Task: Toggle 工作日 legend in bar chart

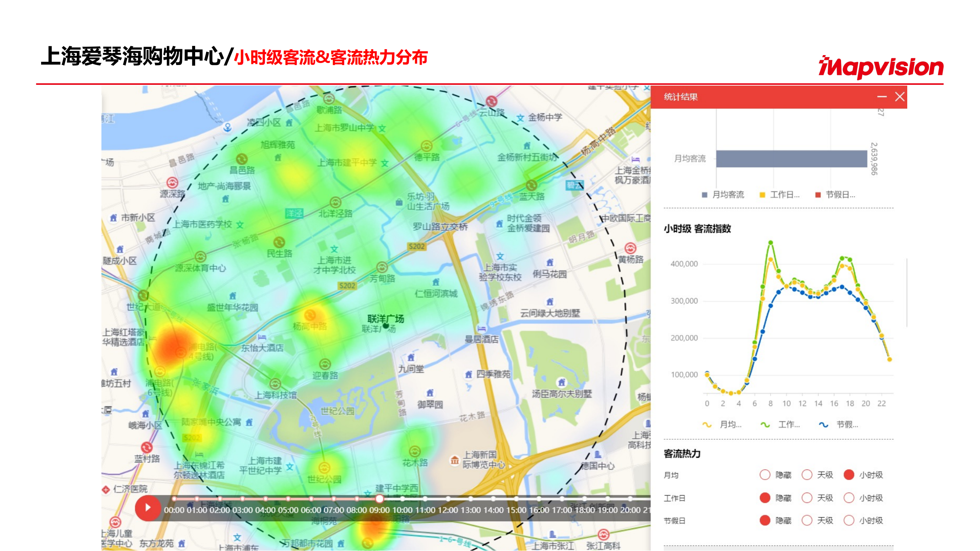Action: pos(779,195)
